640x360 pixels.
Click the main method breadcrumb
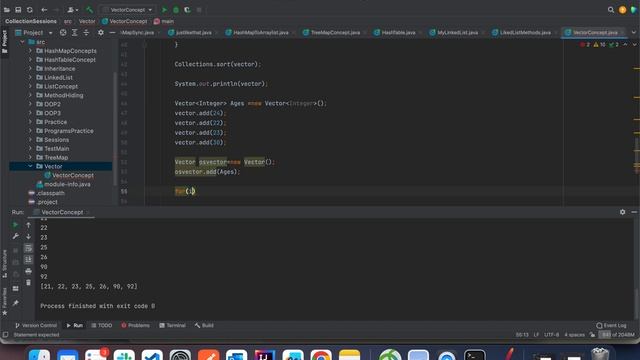(164, 21)
